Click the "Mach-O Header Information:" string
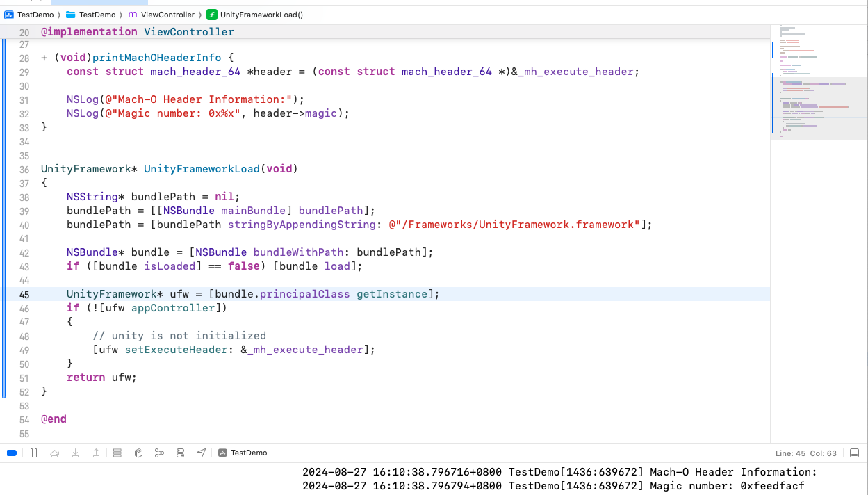Image resolution: width=868 pixels, height=495 pixels. click(200, 99)
